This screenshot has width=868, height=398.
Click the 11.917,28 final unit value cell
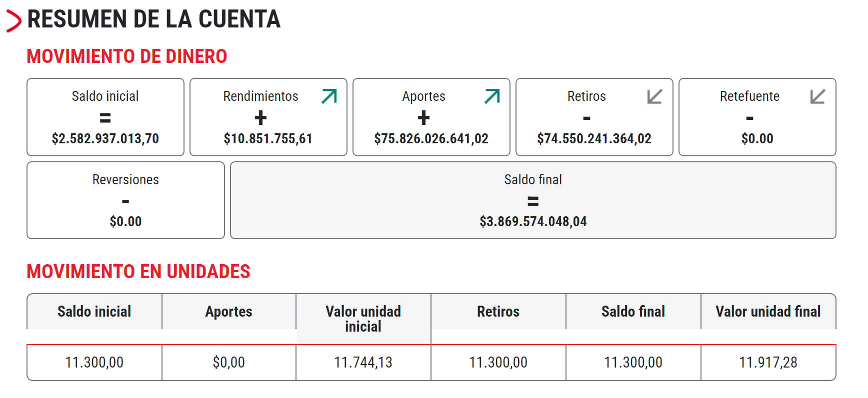tap(768, 362)
